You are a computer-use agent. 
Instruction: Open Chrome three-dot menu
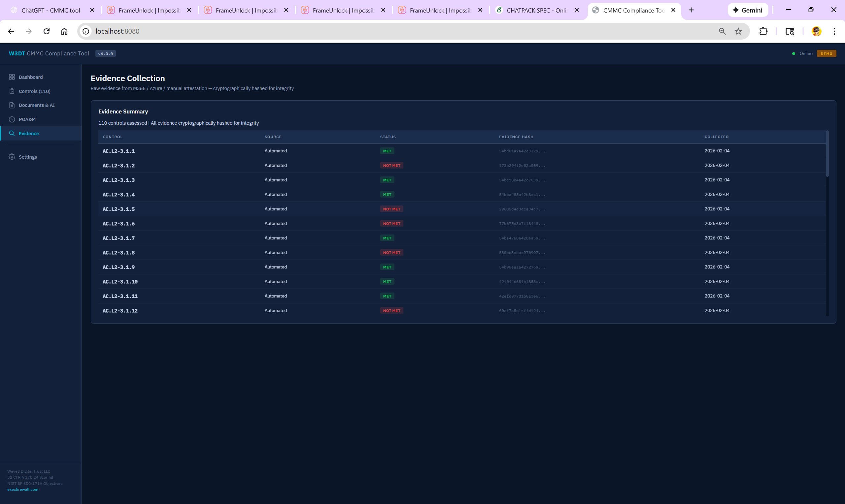click(834, 31)
